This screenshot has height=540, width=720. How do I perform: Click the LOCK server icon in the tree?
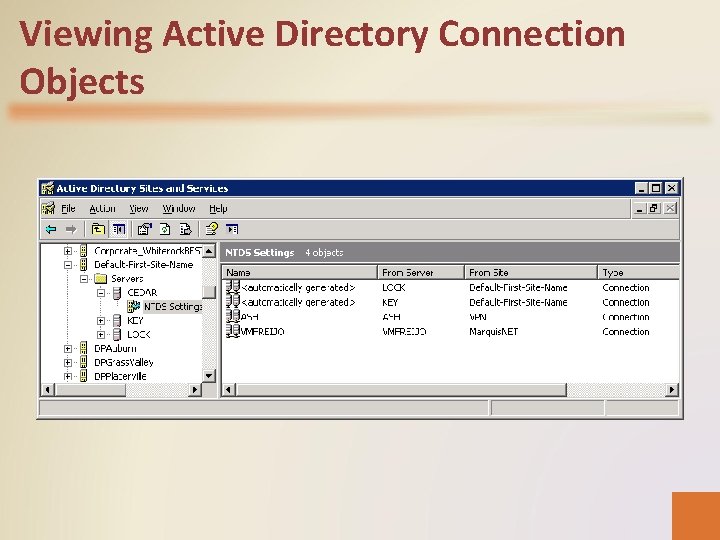[118, 334]
